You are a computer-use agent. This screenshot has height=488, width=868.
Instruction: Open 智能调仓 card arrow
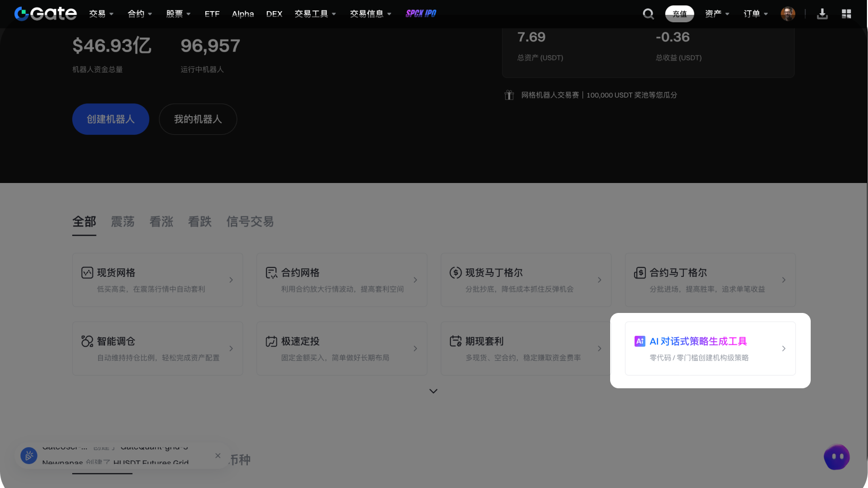pyautogui.click(x=231, y=348)
